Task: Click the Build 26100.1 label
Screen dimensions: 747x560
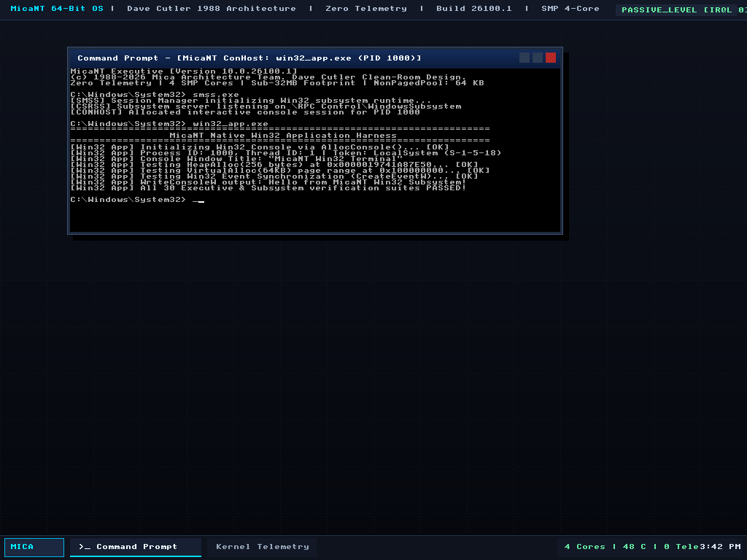Action: tap(474, 9)
